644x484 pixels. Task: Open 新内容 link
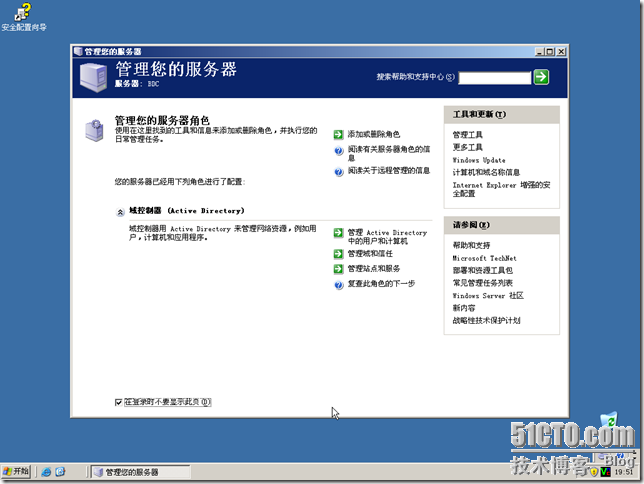(464, 308)
